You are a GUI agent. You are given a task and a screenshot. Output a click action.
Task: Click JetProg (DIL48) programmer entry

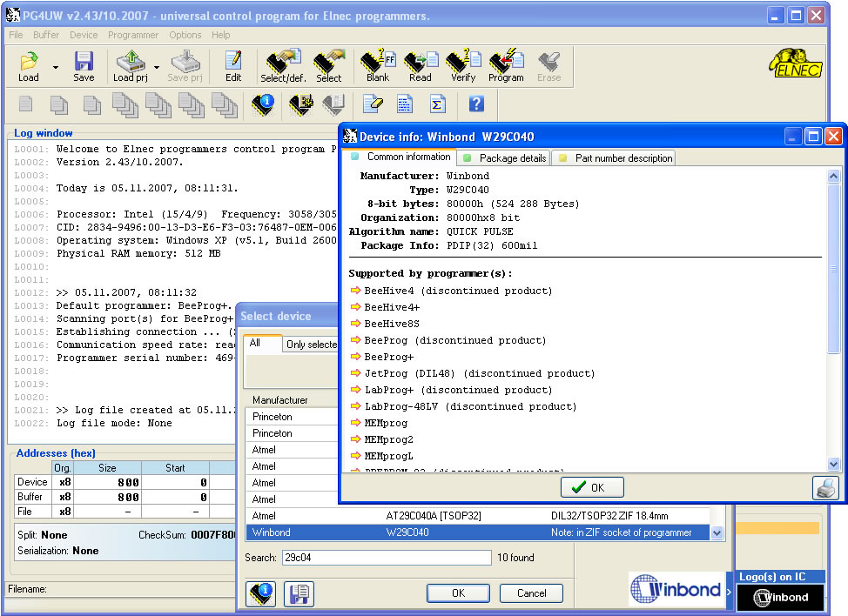point(479,373)
